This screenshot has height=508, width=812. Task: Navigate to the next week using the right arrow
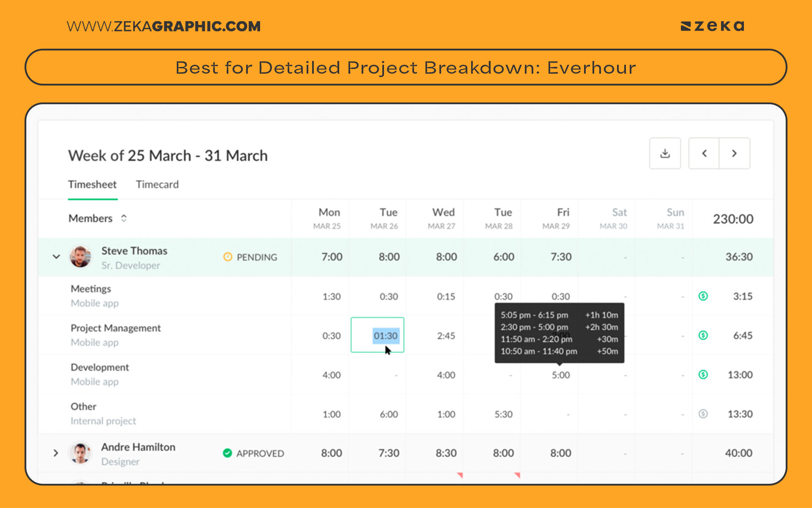[735, 153]
